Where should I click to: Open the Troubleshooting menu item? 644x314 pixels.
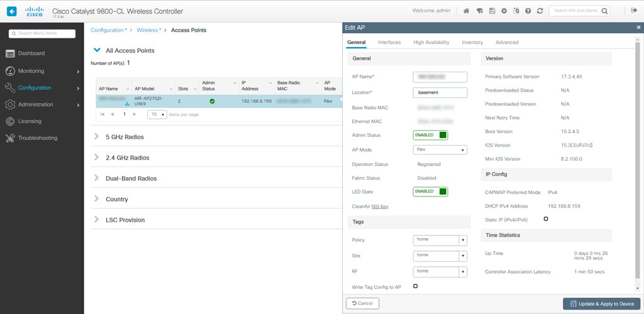[42, 138]
